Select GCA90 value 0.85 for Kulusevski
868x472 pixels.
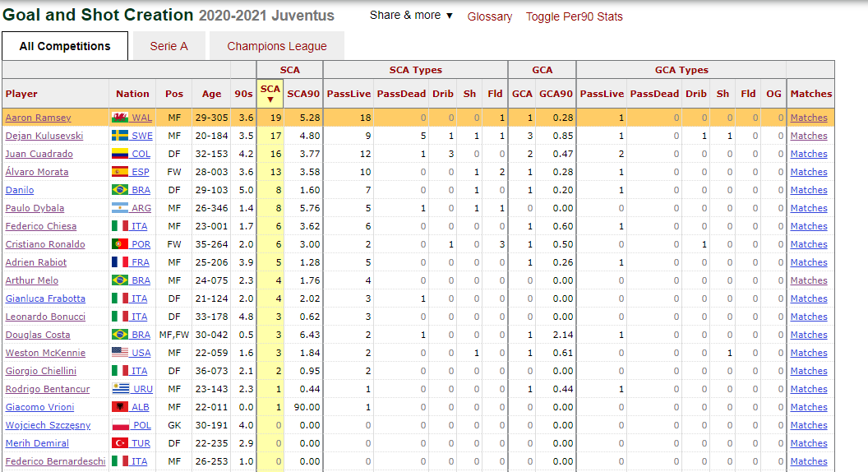(563, 136)
